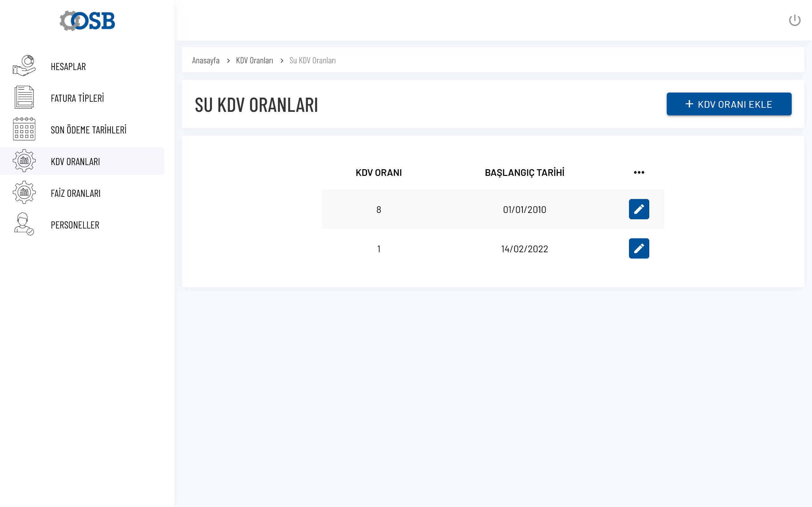Open the FATURA TİPLERİ menu item
812x507 pixels.
[77, 98]
